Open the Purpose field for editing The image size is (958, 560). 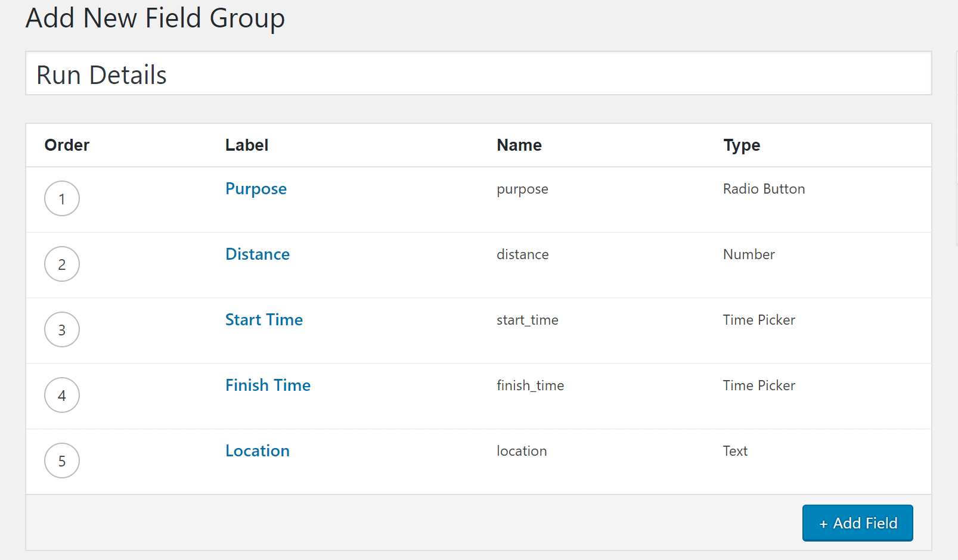(x=256, y=189)
